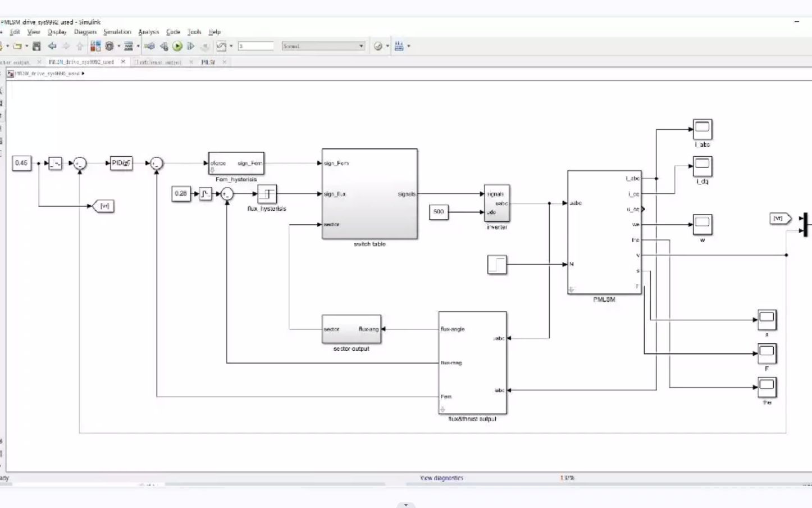Screen dimensions: 812x508
Task: Step forward the simulation
Action: click(x=191, y=46)
